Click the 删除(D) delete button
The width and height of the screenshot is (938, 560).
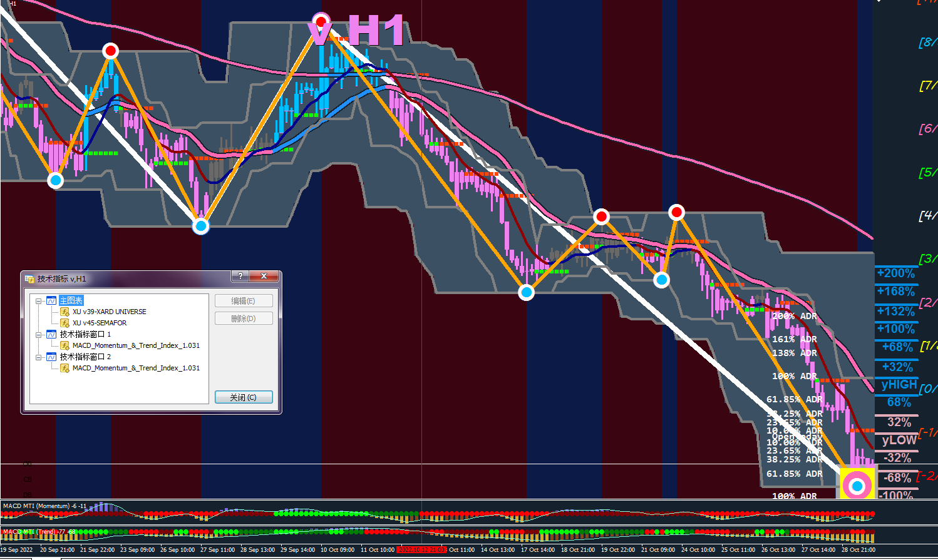[244, 318]
